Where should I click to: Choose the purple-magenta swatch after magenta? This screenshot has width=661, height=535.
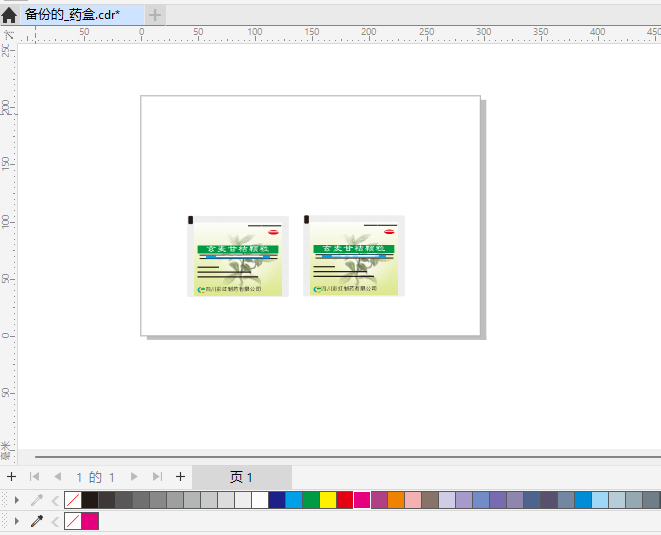[x=379, y=500]
